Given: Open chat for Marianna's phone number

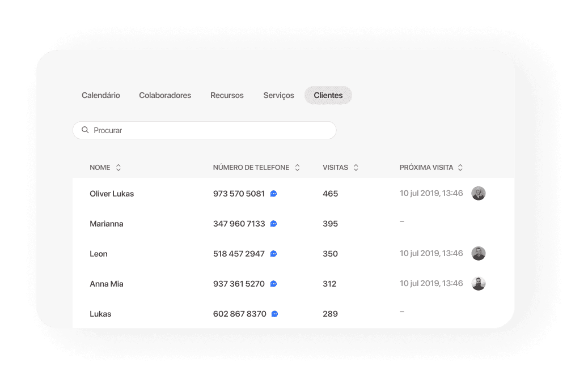Looking at the screenshot, I should [x=273, y=223].
